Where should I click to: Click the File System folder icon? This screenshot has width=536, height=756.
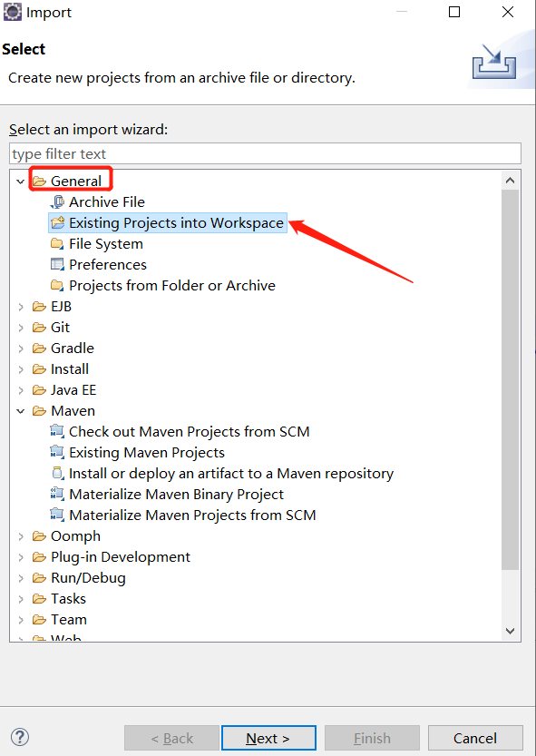point(56,243)
